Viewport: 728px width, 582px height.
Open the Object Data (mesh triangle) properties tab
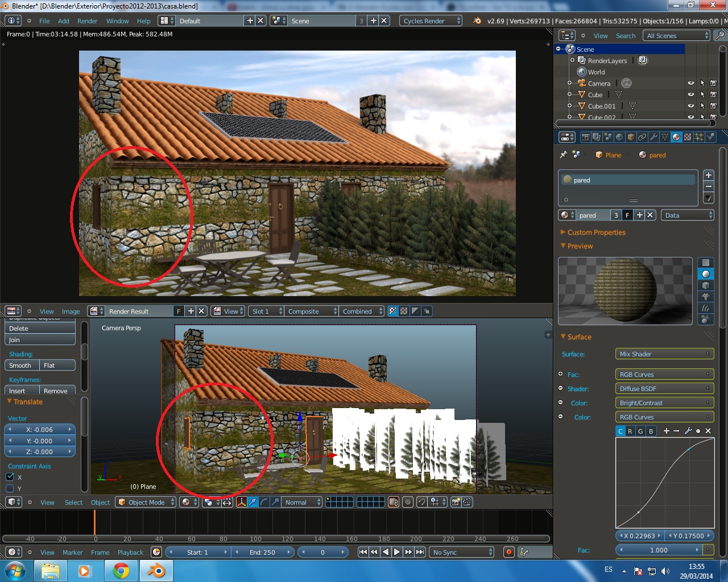click(x=665, y=137)
